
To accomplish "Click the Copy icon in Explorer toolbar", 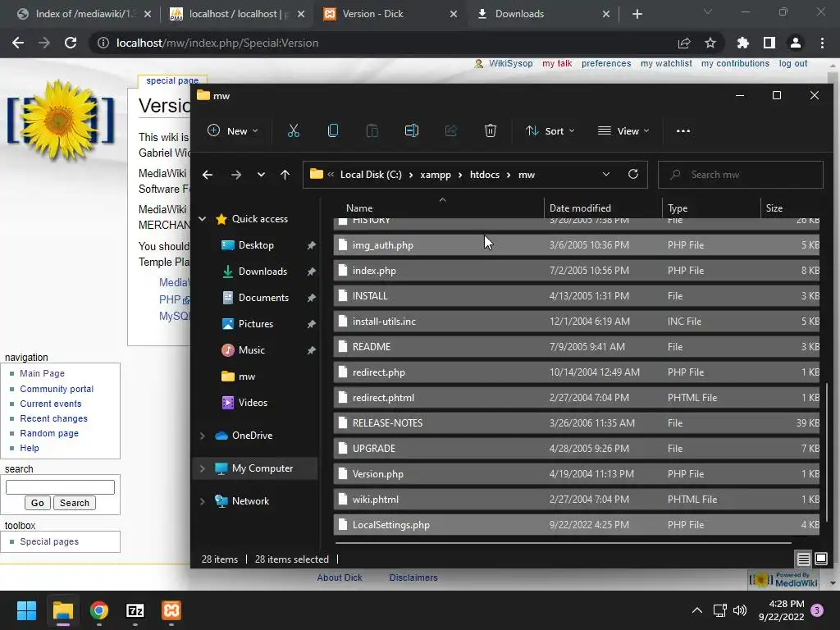I will [333, 130].
